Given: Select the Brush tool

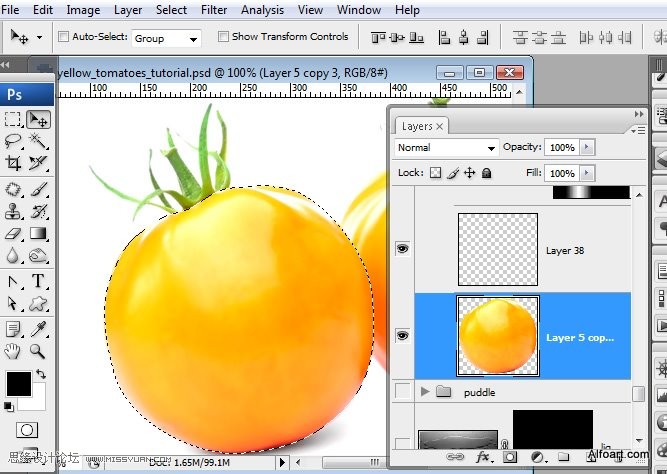Looking at the screenshot, I should [38, 189].
